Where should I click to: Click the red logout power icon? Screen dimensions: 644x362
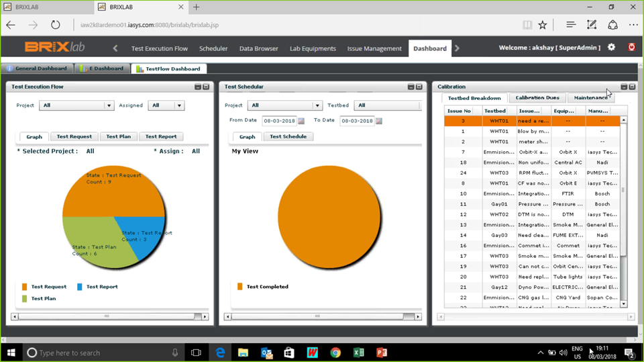(x=631, y=47)
